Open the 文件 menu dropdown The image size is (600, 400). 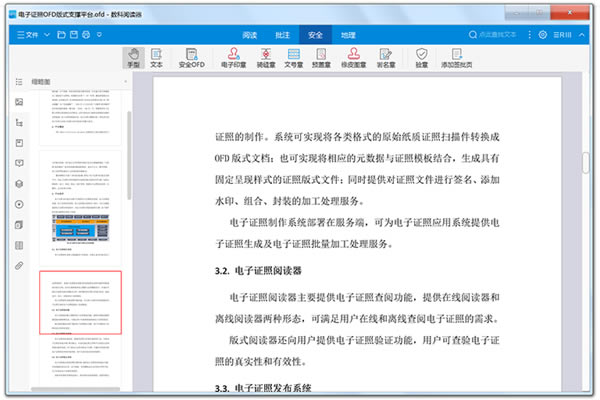coord(32,34)
